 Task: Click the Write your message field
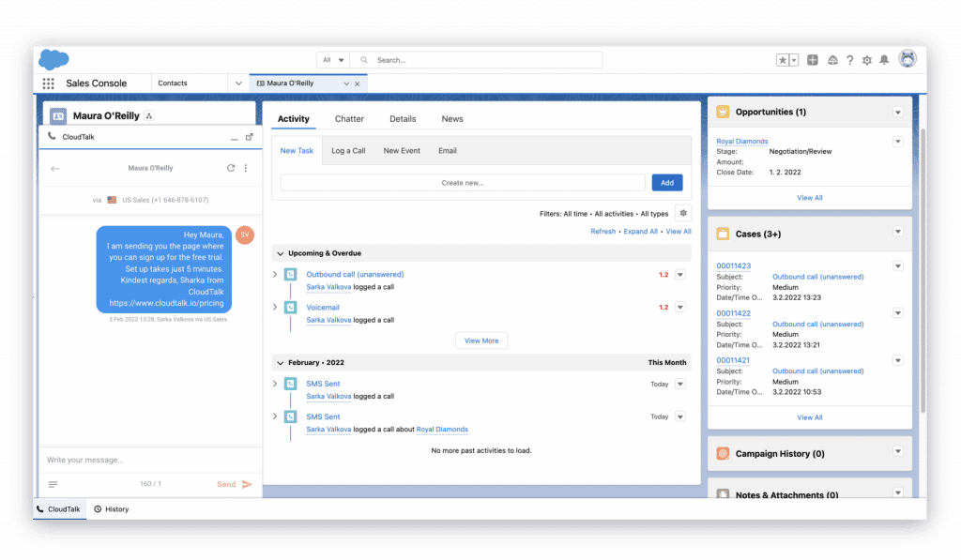pyautogui.click(x=151, y=461)
